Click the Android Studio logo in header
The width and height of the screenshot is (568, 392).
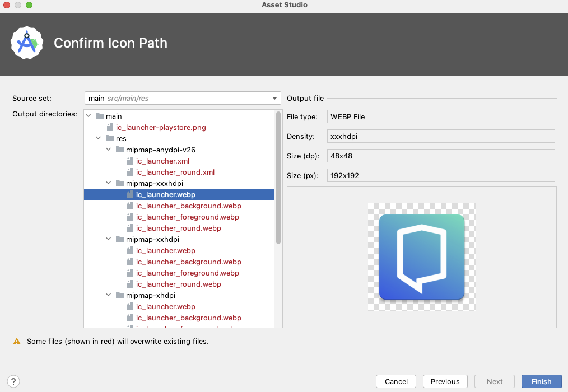27,43
